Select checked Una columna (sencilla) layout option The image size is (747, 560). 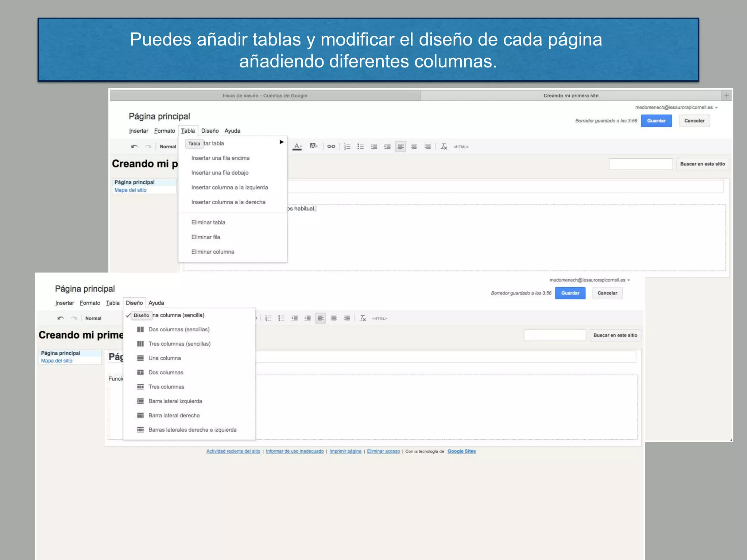(x=189, y=315)
